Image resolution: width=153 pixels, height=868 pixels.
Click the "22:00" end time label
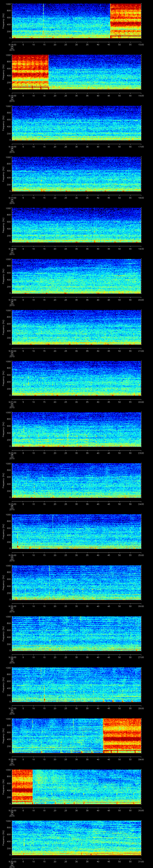point(141,402)
